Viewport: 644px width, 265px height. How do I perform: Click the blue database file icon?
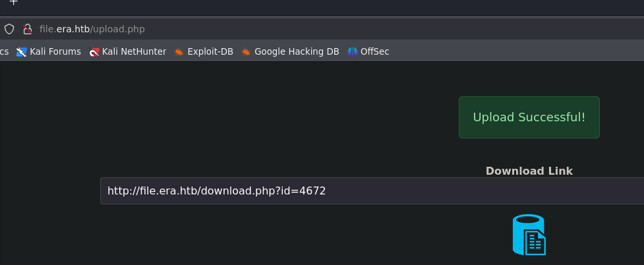click(529, 235)
